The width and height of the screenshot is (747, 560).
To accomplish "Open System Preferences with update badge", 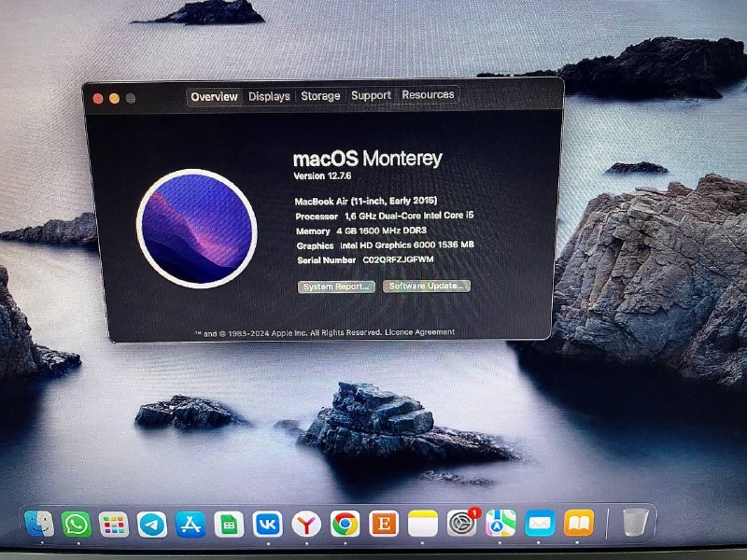I will pyautogui.click(x=462, y=524).
